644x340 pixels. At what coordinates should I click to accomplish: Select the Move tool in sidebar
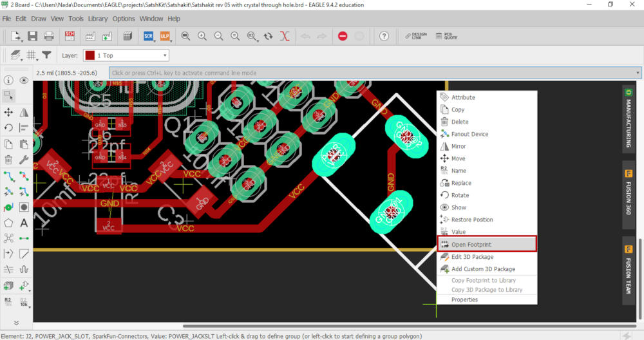[x=8, y=112]
